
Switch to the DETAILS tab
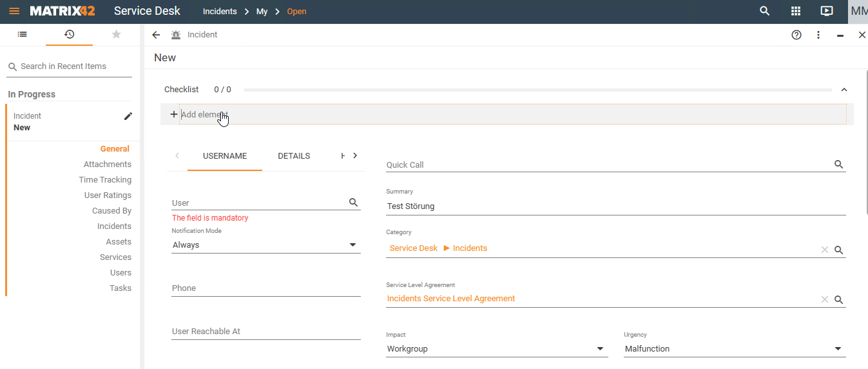tap(294, 156)
